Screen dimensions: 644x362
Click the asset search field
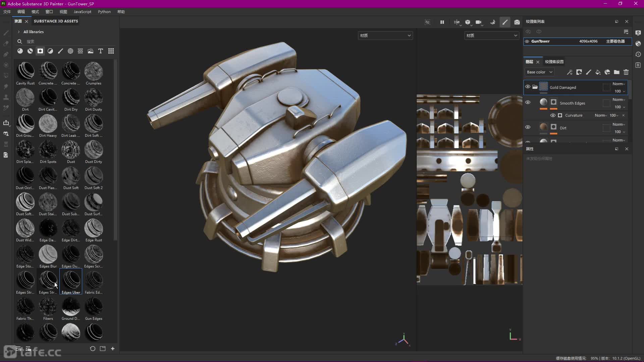point(67,42)
